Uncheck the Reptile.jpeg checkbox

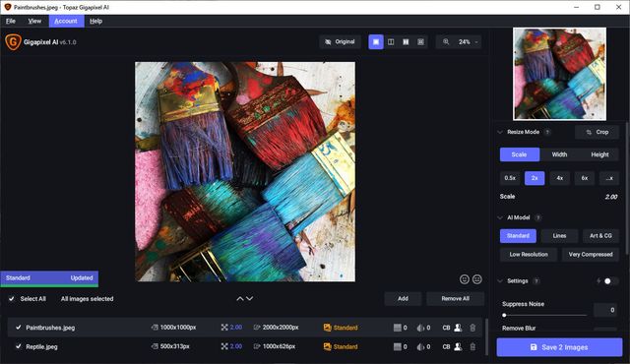click(18, 346)
